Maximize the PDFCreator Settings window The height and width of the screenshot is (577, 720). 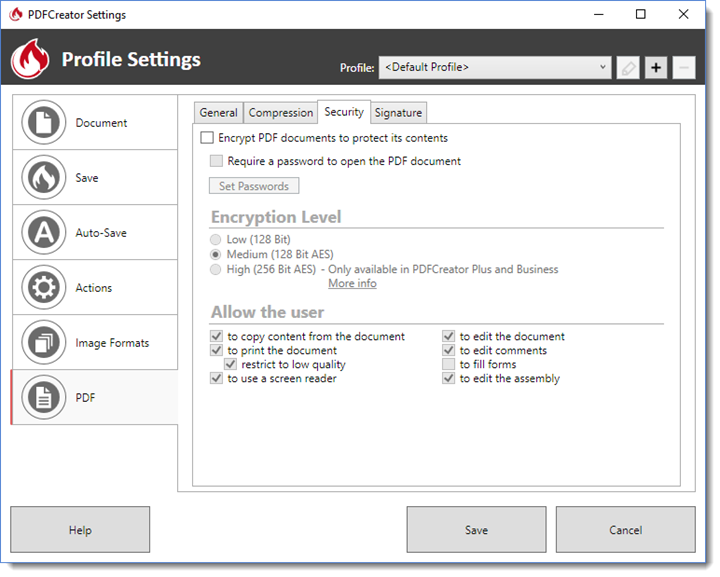pyautogui.click(x=641, y=14)
